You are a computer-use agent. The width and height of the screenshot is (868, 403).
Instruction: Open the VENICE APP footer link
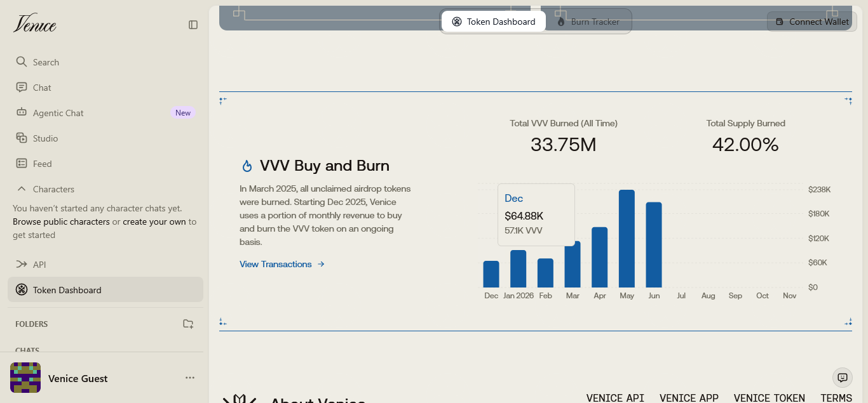pyautogui.click(x=689, y=398)
